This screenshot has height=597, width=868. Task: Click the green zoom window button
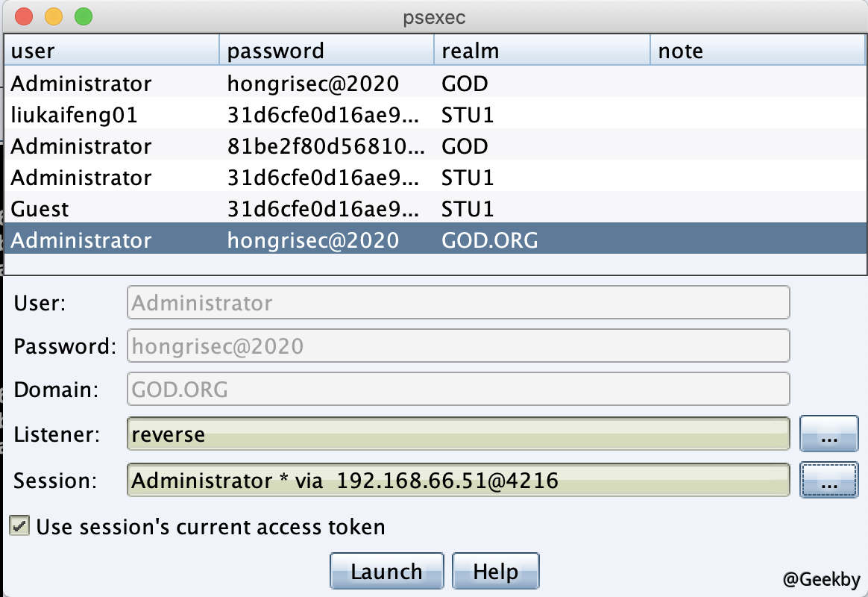tap(84, 16)
